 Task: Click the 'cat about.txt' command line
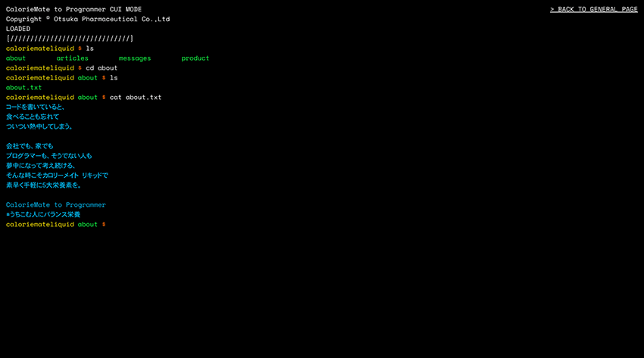click(x=135, y=98)
